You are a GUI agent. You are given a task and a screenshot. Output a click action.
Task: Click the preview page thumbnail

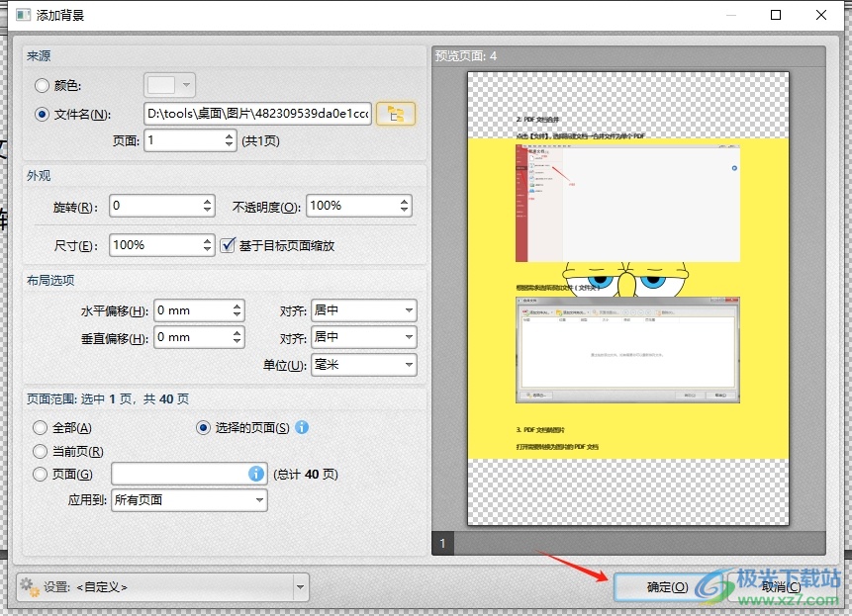[x=628, y=299]
